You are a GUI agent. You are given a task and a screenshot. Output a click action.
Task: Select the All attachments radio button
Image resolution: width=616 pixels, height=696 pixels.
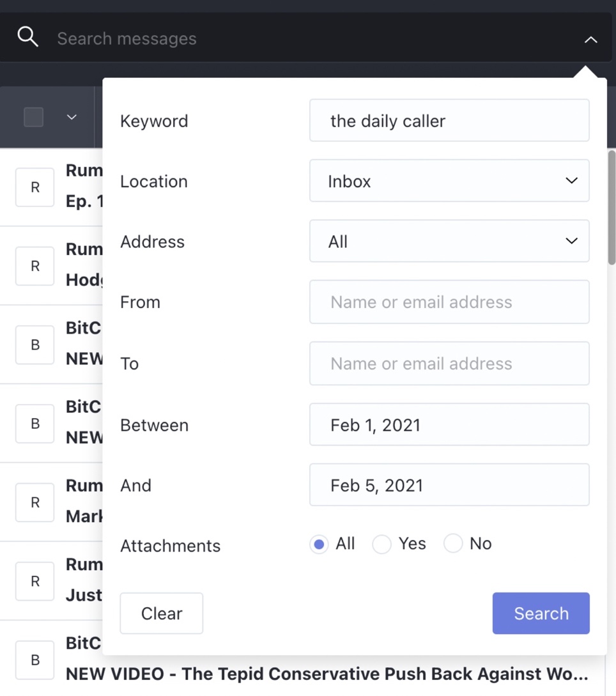319,544
